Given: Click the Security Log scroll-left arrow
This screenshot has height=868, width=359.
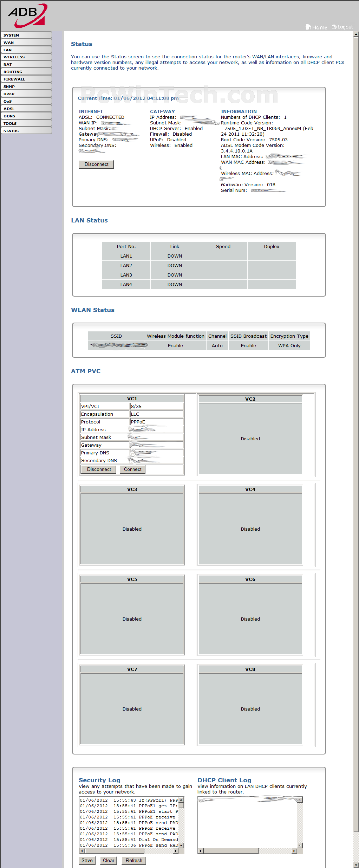Looking at the screenshot, I should pos(82,851).
